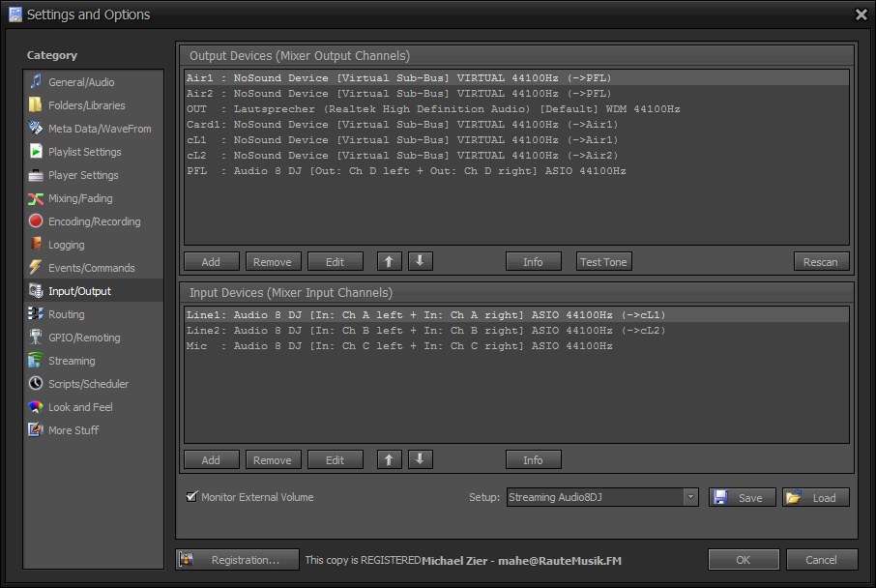Image resolution: width=876 pixels, height=588 pixels.
Task: Click the Scripts/Scheduler clock icon
Action: tap(36, 384)
